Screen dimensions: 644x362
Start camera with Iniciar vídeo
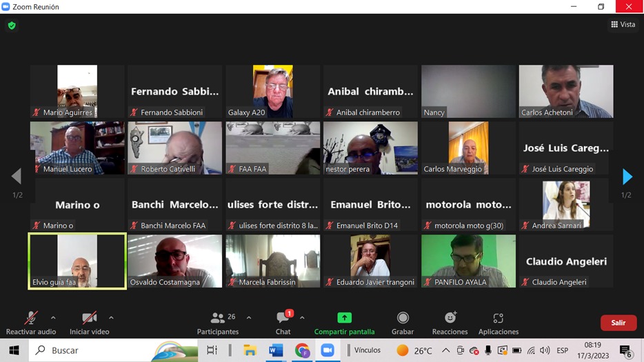pyautogui.click(x=89, y=323)
